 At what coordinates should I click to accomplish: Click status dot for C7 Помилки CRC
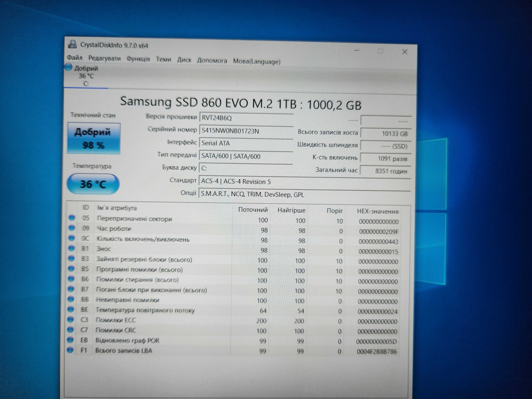click(x=71, y=329)
